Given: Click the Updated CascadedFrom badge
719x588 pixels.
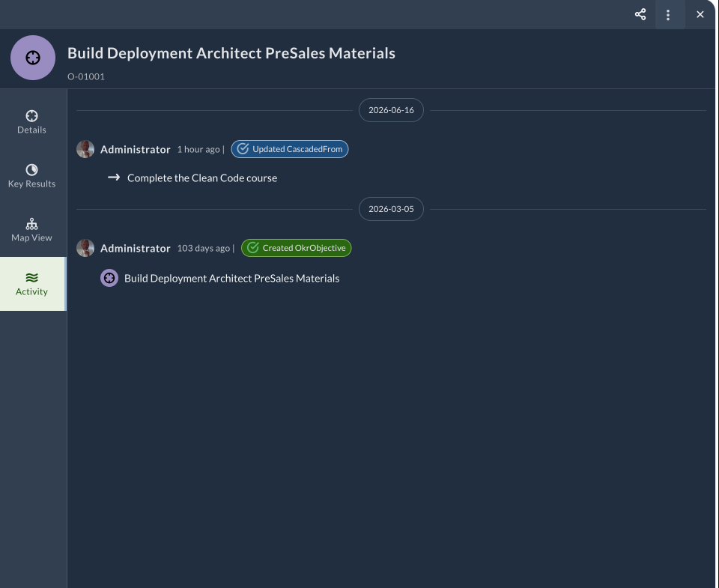Looking at the screenshot, I should click(290, 149).
